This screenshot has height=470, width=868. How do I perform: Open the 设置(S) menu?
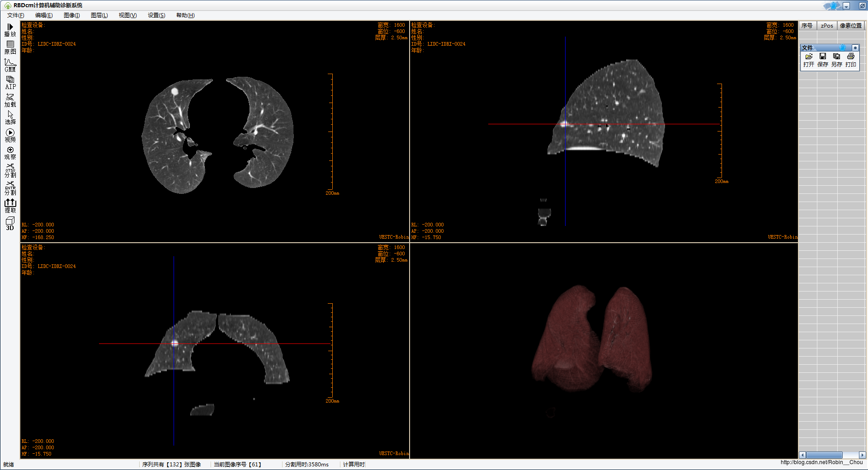pos(156,15)
